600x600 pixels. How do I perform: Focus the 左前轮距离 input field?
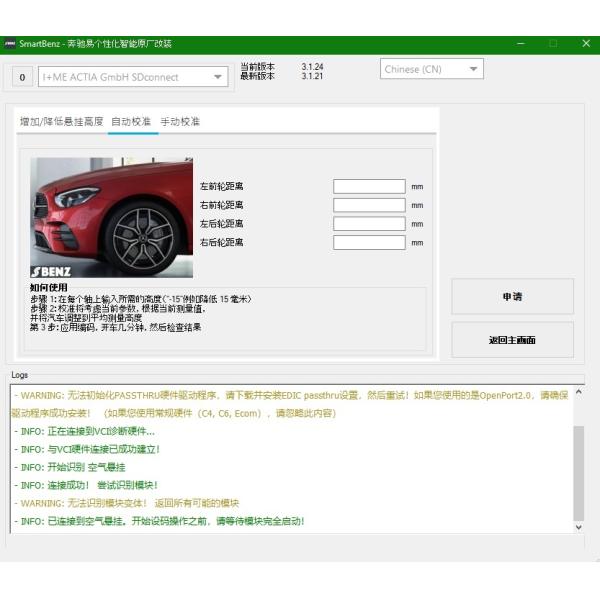[369, 186]
